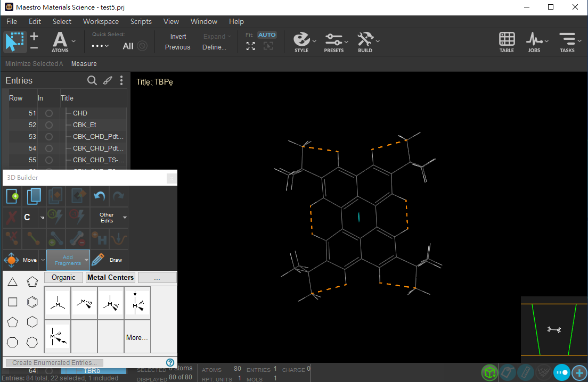Include row 53 entry in workspace
The height and width of the screenshot is (382, 588).
coord(49,137)
